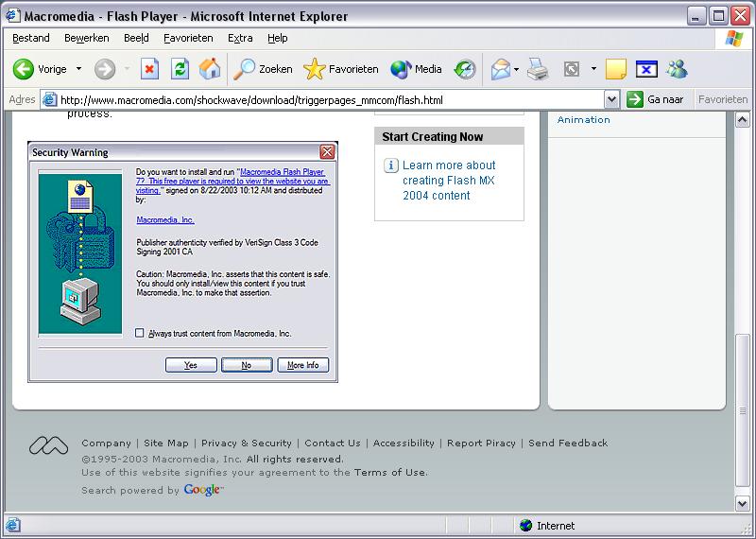Viewport: 756px width, 539px height.
Task: Open the Contact Us footer link
Action: pos(333,443)
